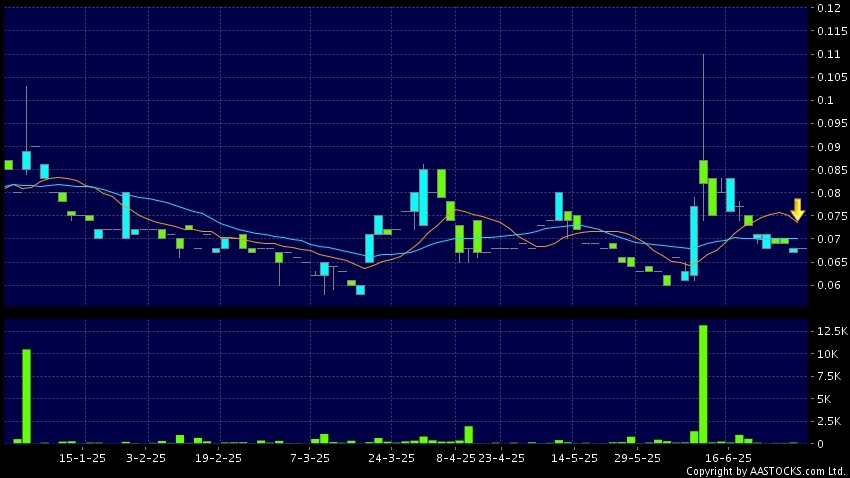Select the 0.075 price axis label
Viewport: 850px width, 478px height.
(832, 216)
